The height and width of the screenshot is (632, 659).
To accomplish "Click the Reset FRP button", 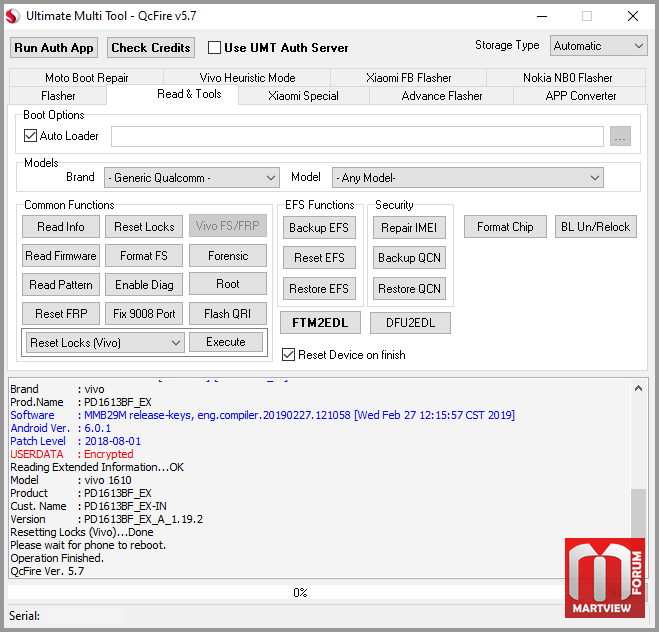I will pyautogui.click(x=61, y=314).
